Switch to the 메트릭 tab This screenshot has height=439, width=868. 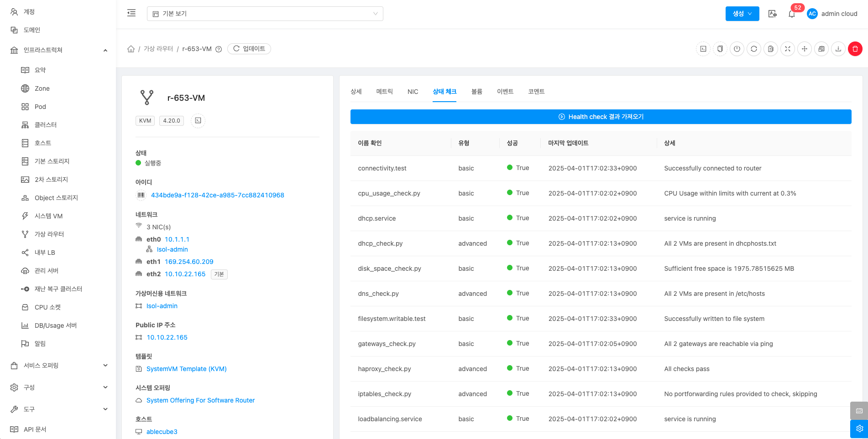point(384,92)
